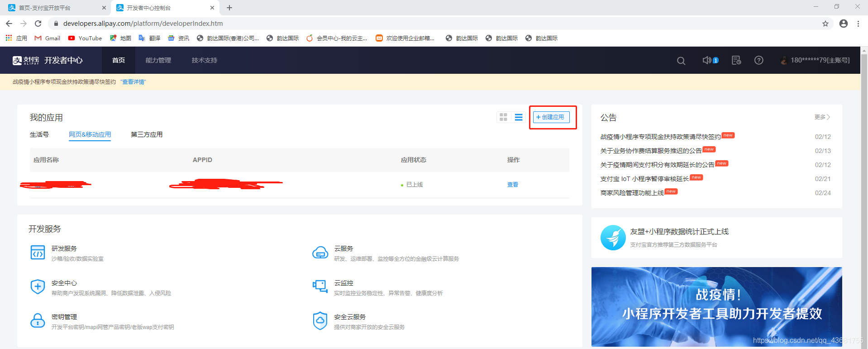Close the 首页-支付宝开放平台 tab

coord(104,8)
